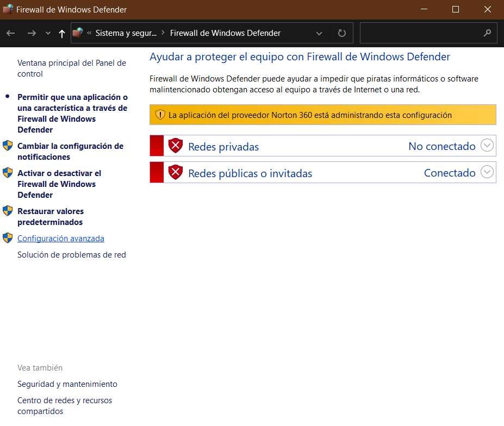Open 'Activar o desactivar el Firewall' link
Screen dimensions: 504x426
point(59,184)
